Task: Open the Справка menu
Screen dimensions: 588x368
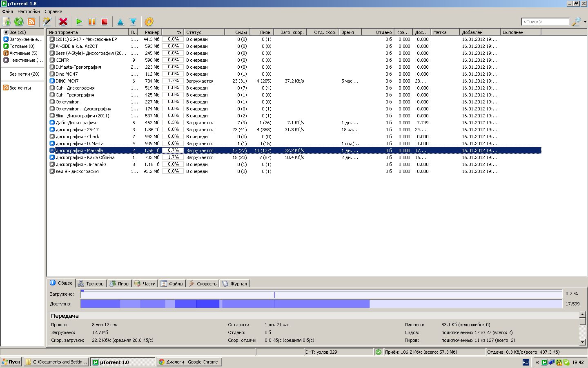Action: 53,11
